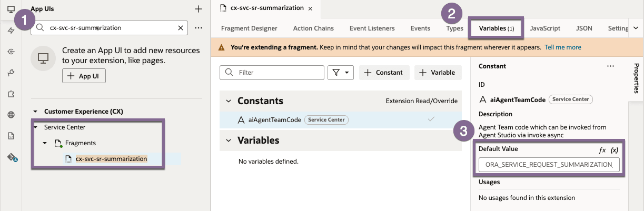Collapse the Service Center tree node
Screen dimensions: 644x211
coord(35,127)
